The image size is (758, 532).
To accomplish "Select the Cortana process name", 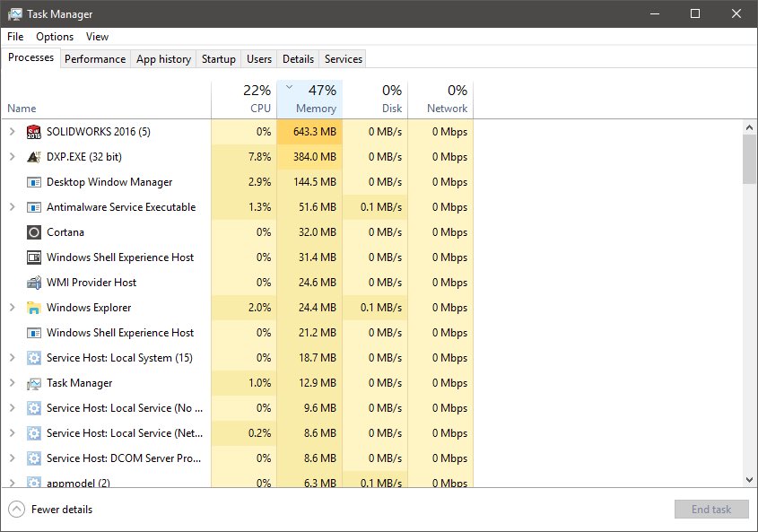I will 65,232.
